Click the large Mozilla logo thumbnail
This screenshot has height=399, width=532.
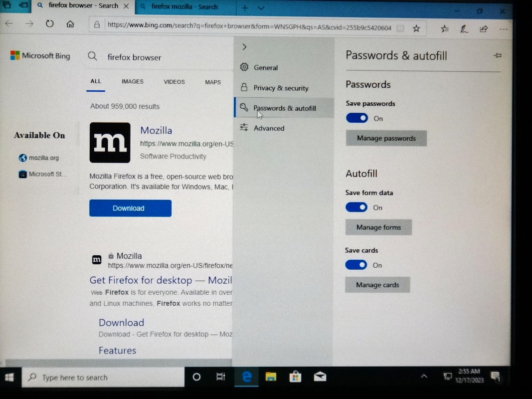[x=110, y=143]
